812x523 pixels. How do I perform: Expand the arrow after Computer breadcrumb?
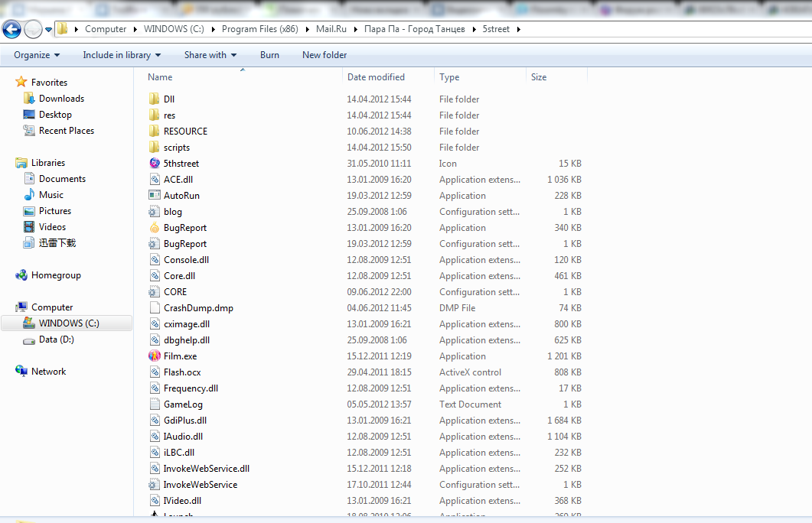135,30
